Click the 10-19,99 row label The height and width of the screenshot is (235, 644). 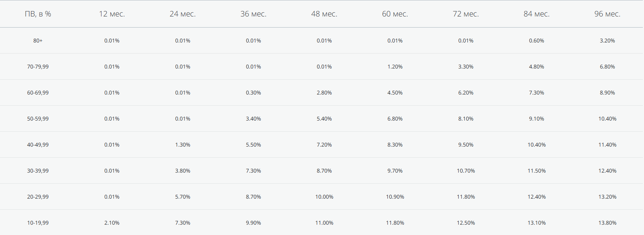pos(38,223)
